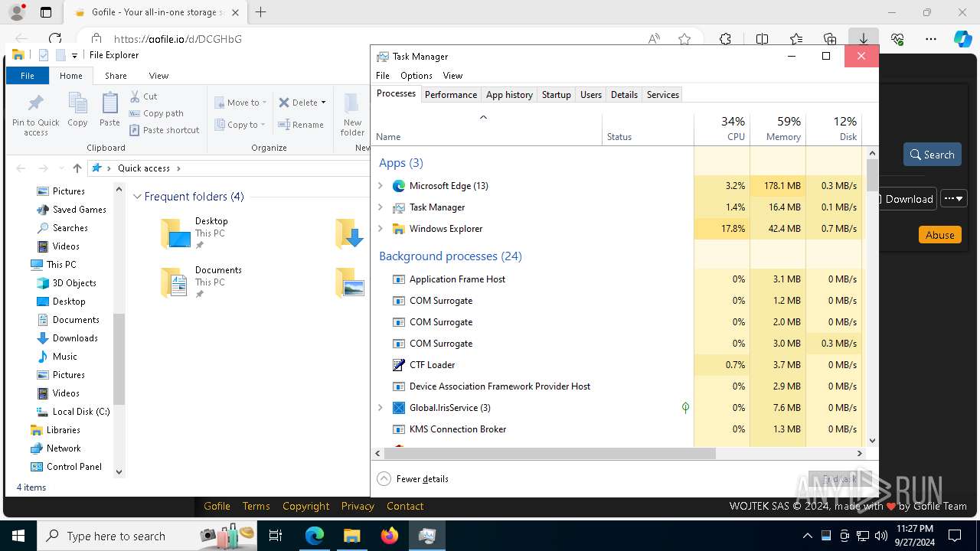Select Local Disk (C:) in navigation pane

point(81,412)
